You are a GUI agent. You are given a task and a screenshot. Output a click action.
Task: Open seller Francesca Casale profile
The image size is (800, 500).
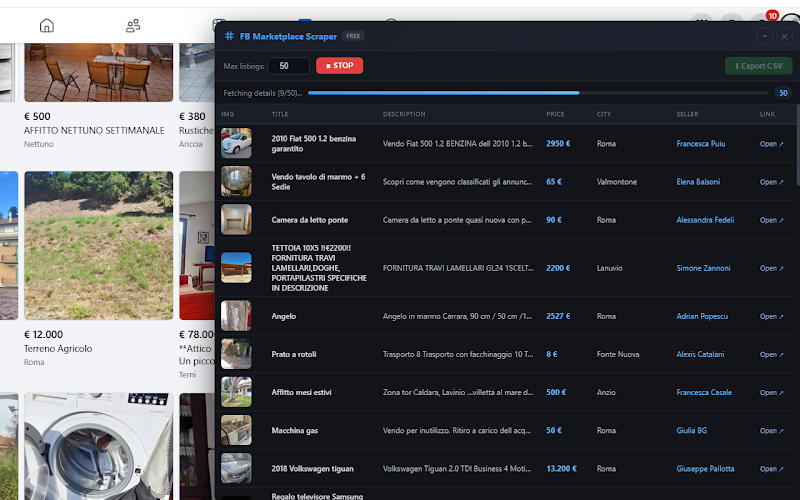click(x=704, y=392)
